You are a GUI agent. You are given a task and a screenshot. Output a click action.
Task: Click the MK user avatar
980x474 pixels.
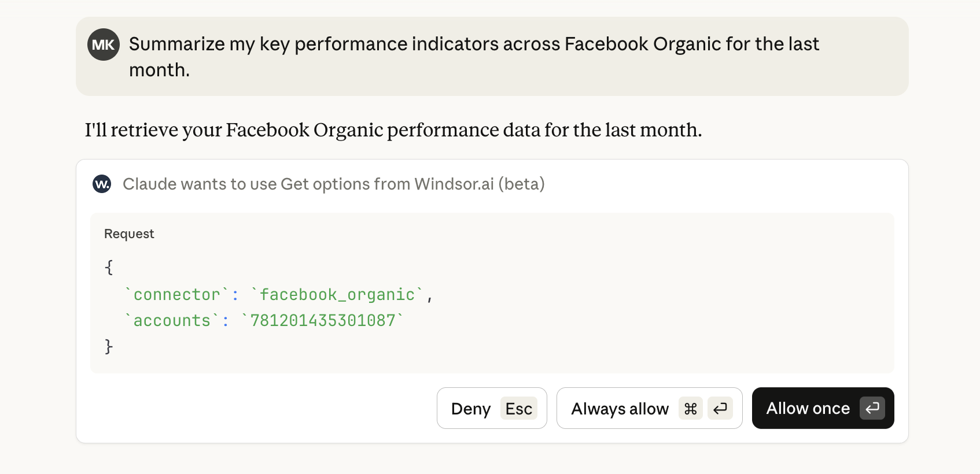tap(104, 45)
